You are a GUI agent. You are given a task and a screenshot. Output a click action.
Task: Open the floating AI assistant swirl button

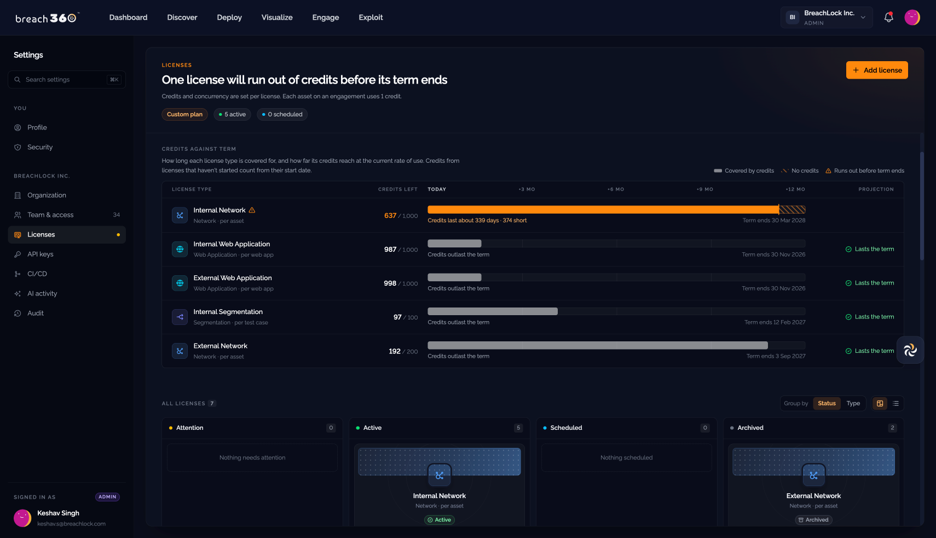pos(910,351)
